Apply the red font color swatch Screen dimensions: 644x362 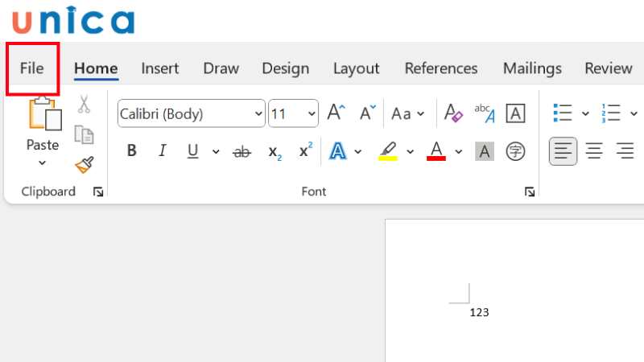[x=436, y=150]
